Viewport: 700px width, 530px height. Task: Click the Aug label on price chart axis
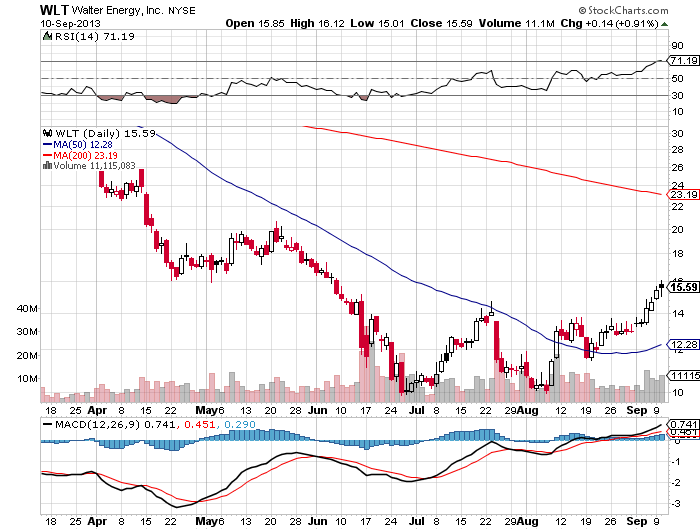[x=528, y=410]
